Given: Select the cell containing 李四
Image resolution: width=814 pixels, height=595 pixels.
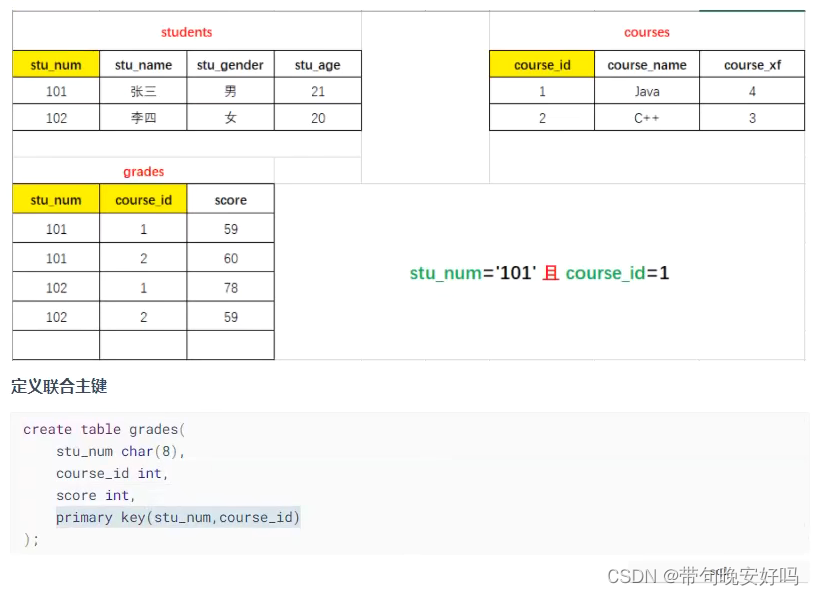Looking at the screenshot, I should point(143,118).
